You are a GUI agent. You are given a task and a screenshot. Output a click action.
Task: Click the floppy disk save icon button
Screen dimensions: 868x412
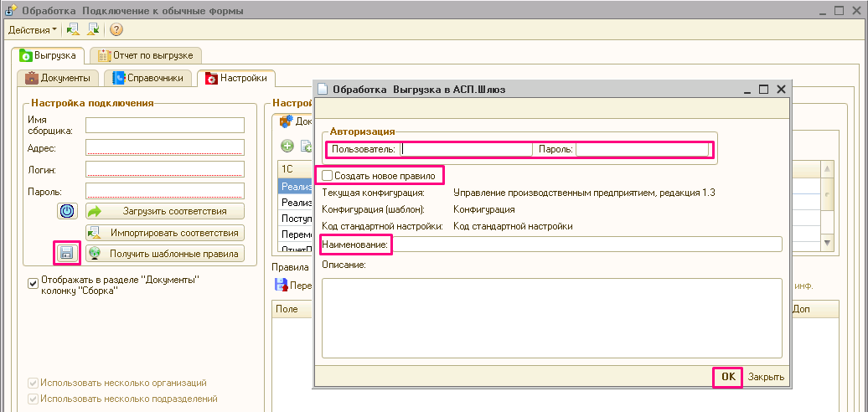click(x=67, y=253)
